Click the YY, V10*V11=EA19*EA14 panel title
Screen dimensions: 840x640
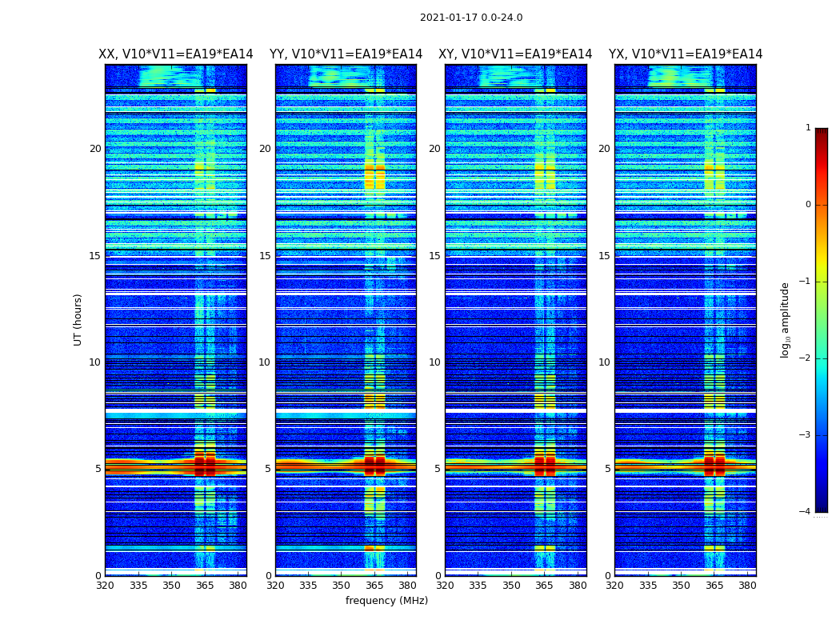point(346,54)
